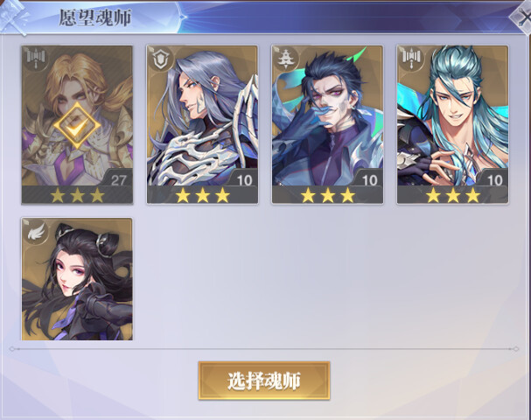Click level 10 badge on silver-haired card
The image size is (531, 420).
tap(243, 178)
